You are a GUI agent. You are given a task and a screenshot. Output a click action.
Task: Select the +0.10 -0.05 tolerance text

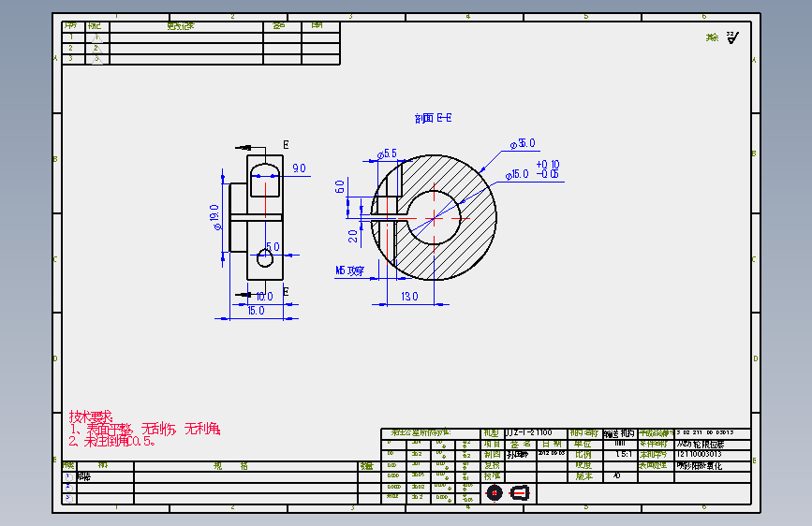pyautogui.click(x=547, y=169)
